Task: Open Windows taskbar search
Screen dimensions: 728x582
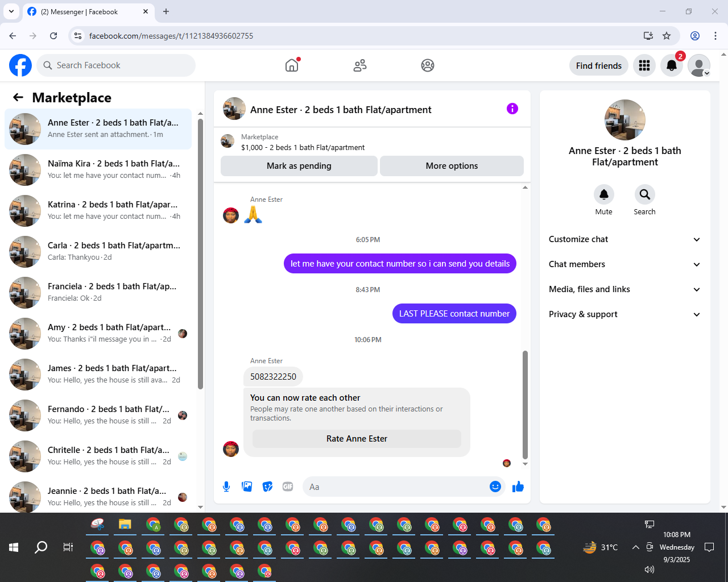Action: (41, 547)
